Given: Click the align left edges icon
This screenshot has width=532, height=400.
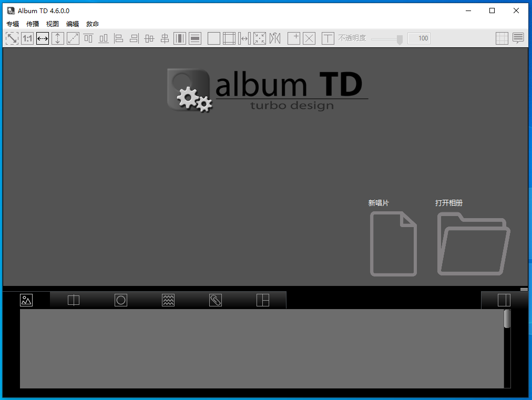Looking at the screenshot, I should (119, 38).
